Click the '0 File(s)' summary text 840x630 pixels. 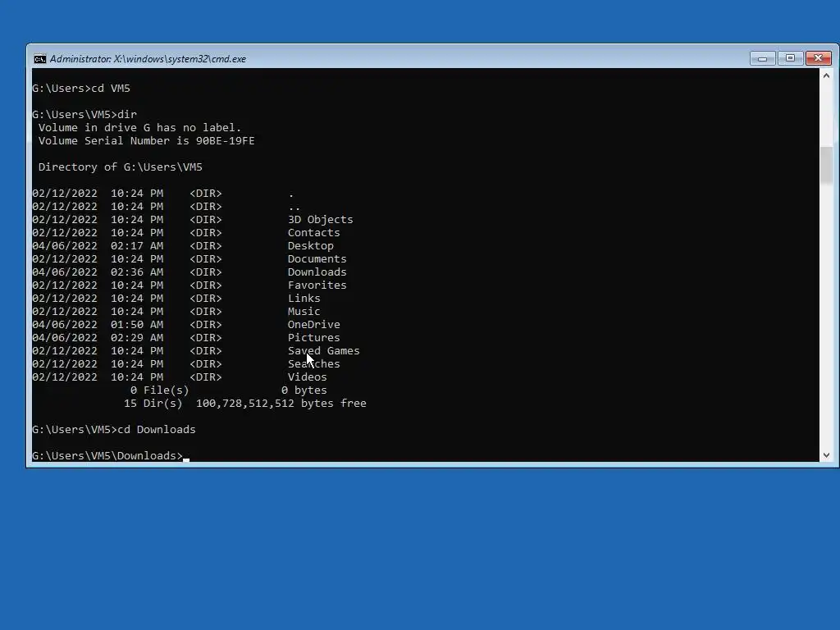point(160,390)
